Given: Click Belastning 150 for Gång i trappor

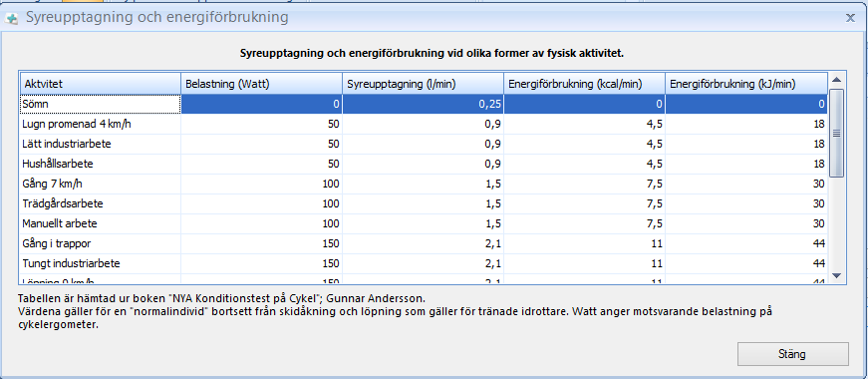Looking at the screenshot, I should coord(262,243).
